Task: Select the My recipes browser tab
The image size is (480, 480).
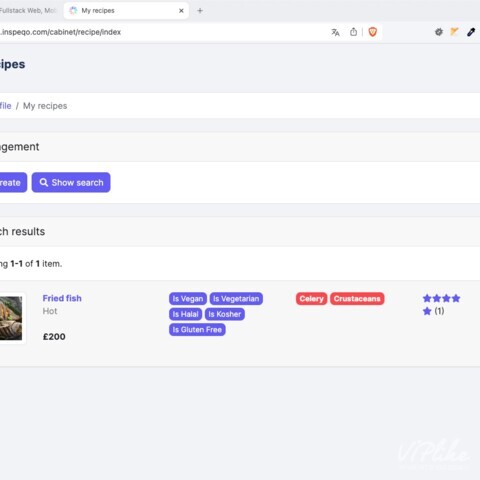Action: [126, 11]
